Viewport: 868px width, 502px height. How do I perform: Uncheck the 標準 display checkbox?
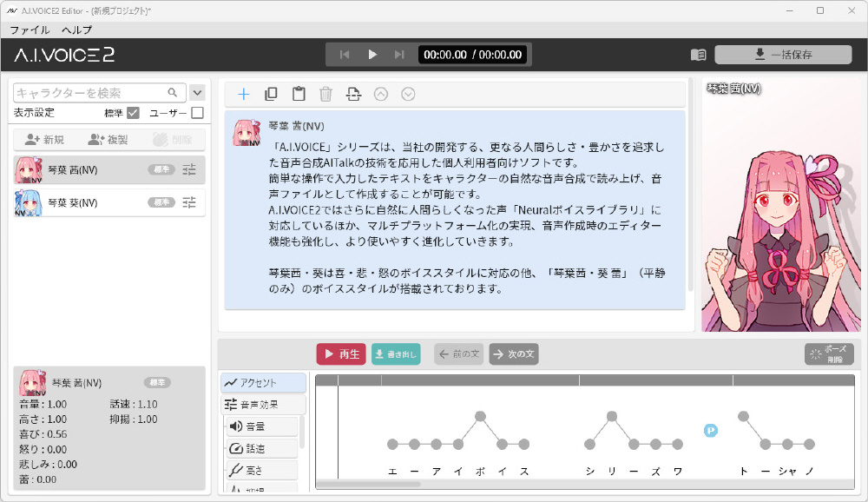[133, 113]
